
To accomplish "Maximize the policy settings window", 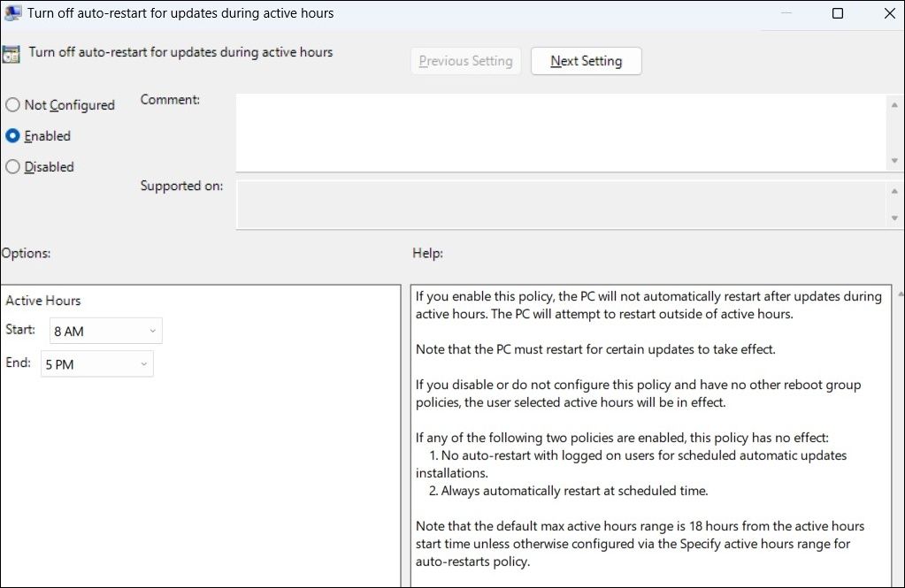I will coord(838,13).
